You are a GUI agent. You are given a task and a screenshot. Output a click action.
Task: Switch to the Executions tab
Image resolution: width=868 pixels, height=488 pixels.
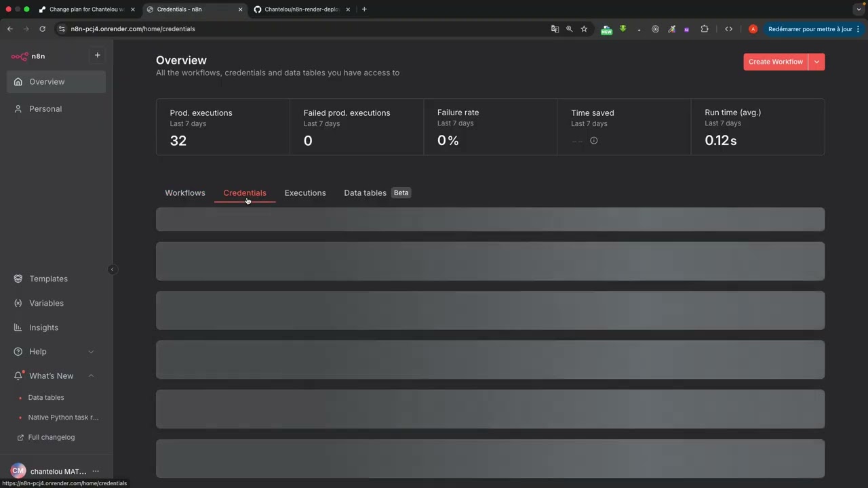305,193
